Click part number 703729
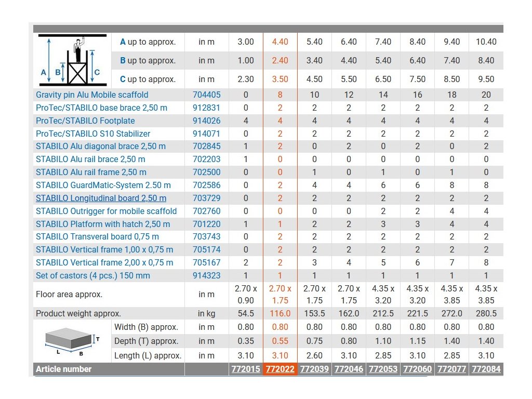The image size is (532, 399). coord(207,198)
